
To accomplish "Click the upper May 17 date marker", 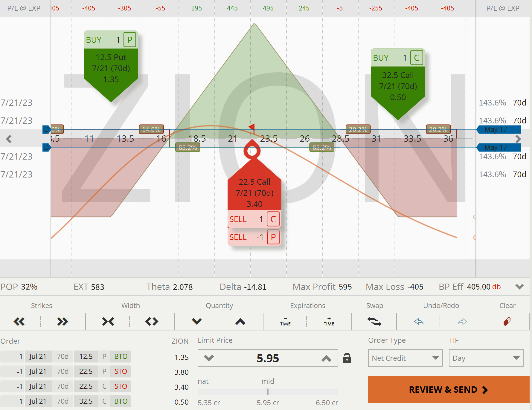I will pyautogui.click(x=499, y=130).
